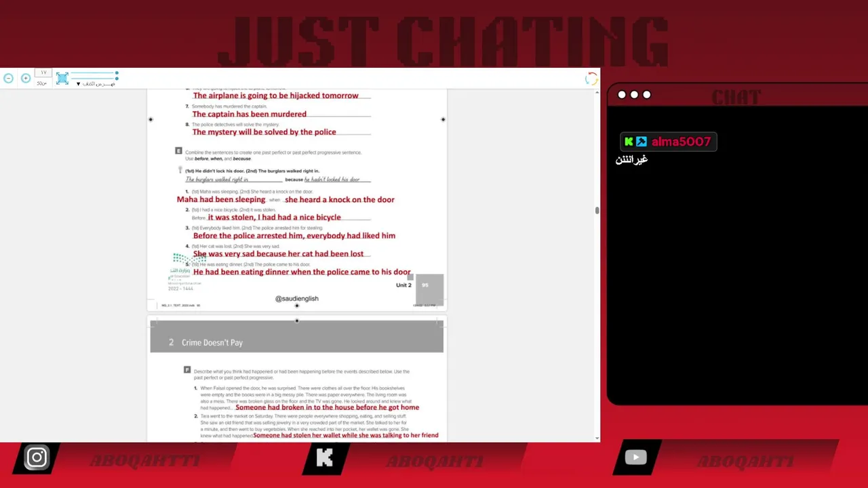Click the zoom in plus icon
The width and height of the screenshot is (868, 488).
pyautogui.click(x=26, y=79)
